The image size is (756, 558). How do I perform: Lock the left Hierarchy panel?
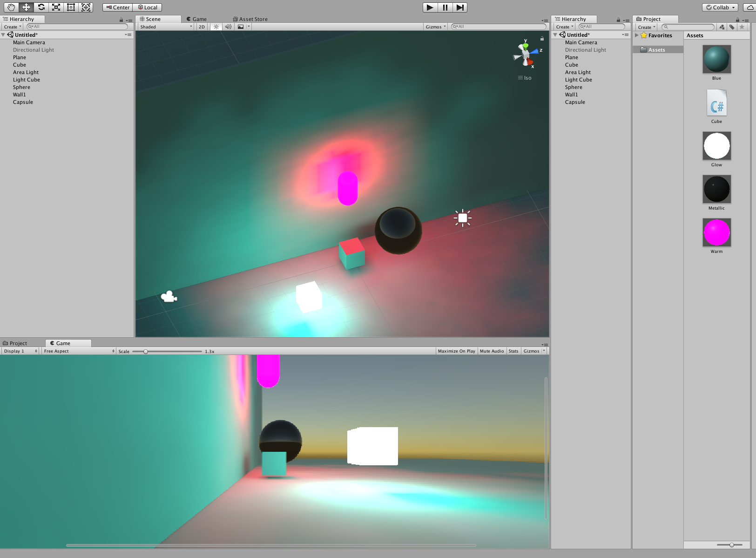(x=121, y=20)
